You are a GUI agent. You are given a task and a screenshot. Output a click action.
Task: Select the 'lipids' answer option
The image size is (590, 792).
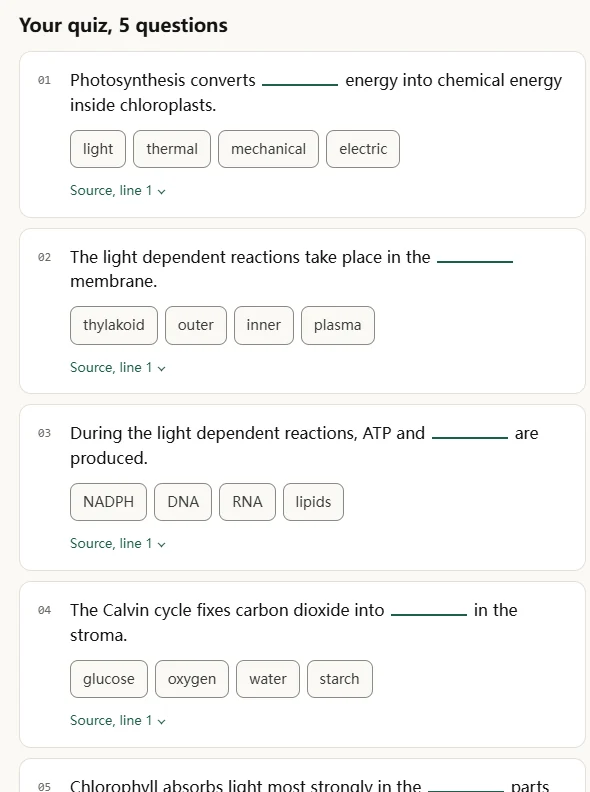click(313, 502)
